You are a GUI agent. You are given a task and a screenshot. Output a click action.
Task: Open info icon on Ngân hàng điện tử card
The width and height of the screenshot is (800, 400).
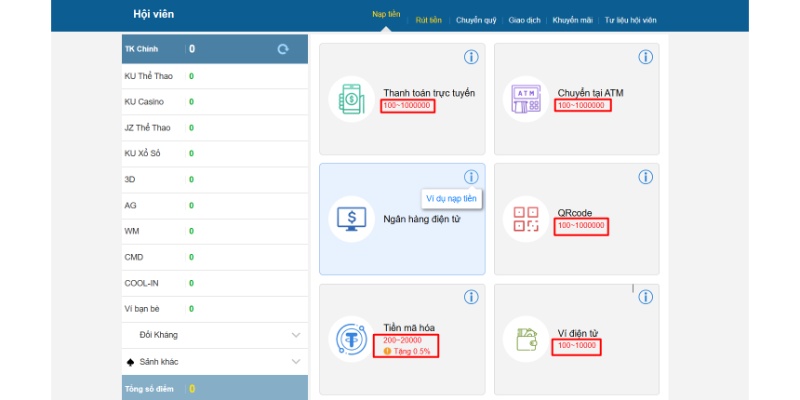click(471, 177)
